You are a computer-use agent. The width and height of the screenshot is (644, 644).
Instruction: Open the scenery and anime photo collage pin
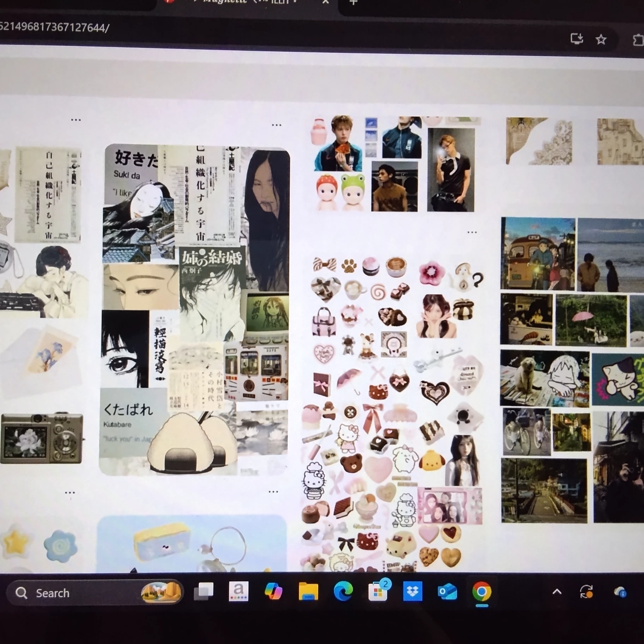(x=572, y=370)
